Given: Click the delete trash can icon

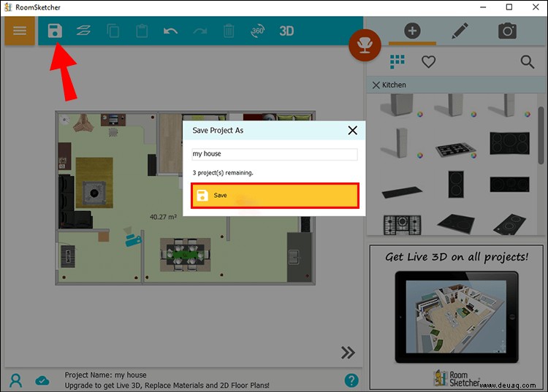Looking at the screenshot, I should (x=229, y=31).
